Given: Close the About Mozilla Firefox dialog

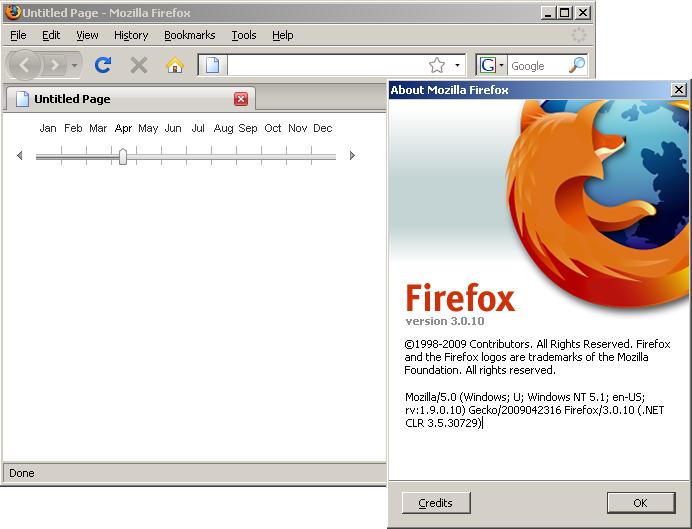Looking at the screenshot, I should (679, 90).
